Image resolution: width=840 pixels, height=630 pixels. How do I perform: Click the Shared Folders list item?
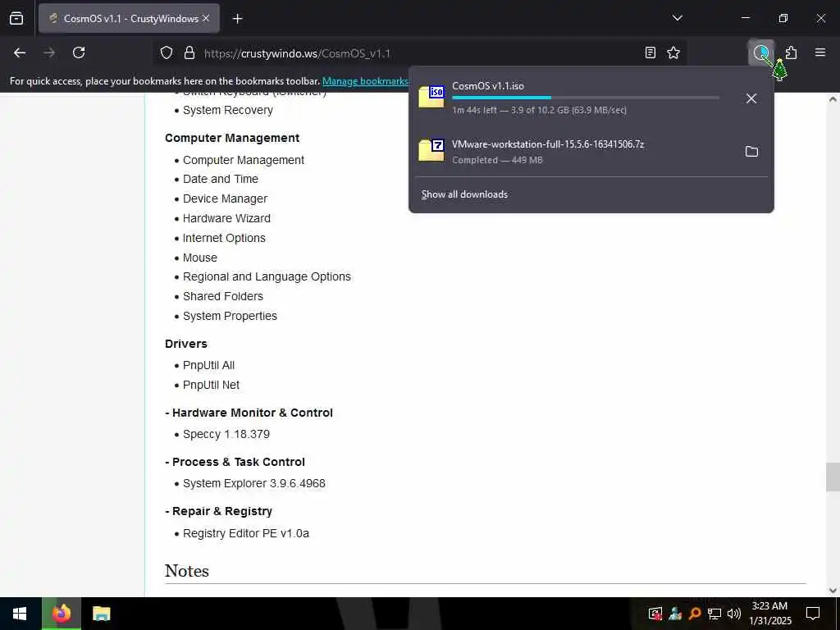click(x=223, y=296)
